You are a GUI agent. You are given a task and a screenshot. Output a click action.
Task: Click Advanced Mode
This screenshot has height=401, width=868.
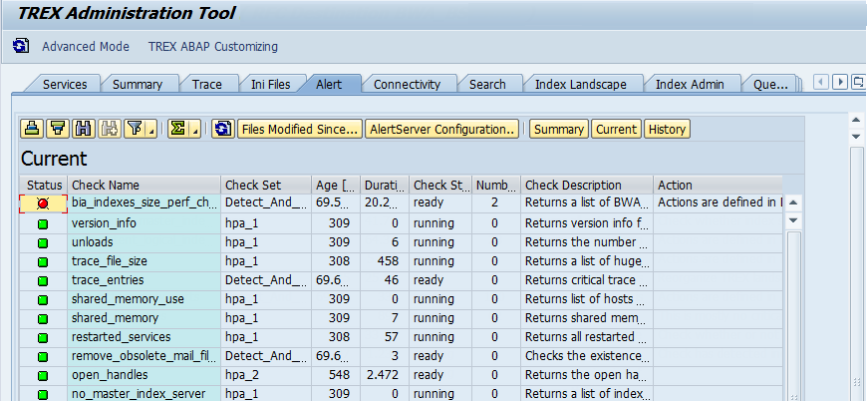[x=86, y=47]
